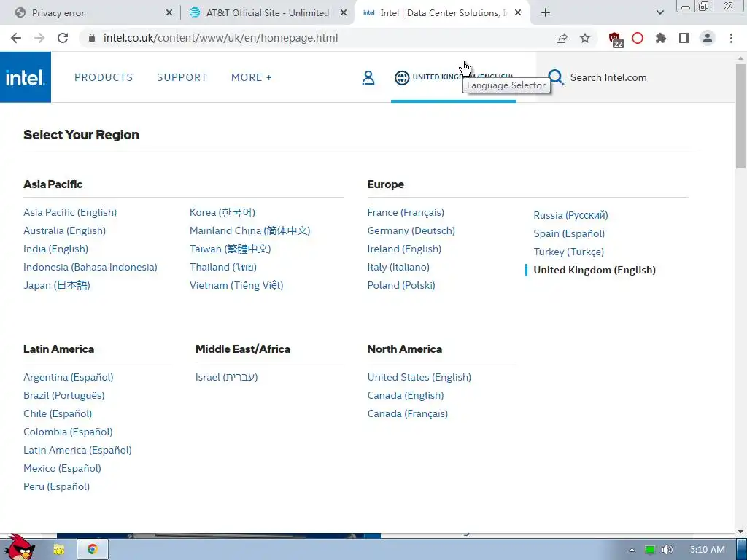The image size is (747, 560).
Task: Click the search magnifier icon
Action: (555, 77)
